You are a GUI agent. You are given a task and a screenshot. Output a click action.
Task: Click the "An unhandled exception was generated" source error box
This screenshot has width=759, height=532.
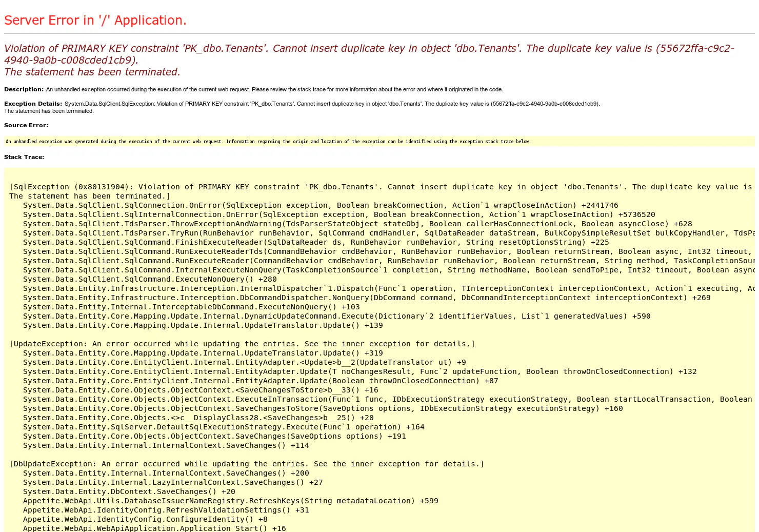tap(379, 141)
